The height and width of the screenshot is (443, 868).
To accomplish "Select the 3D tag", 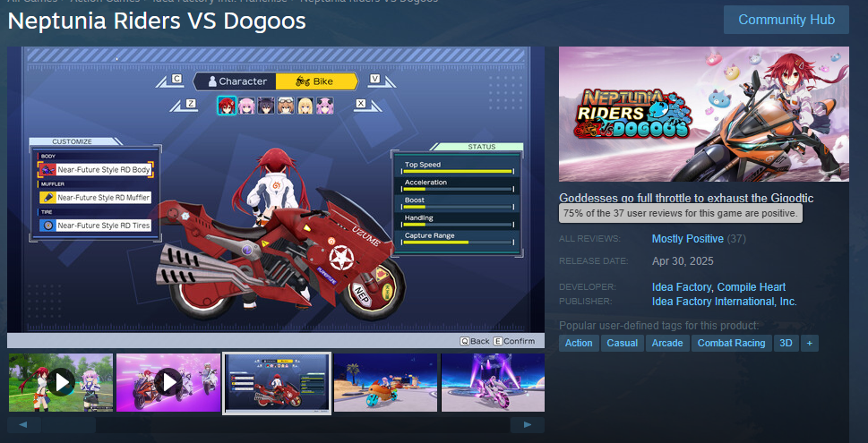I will click(x=786, y=343).
